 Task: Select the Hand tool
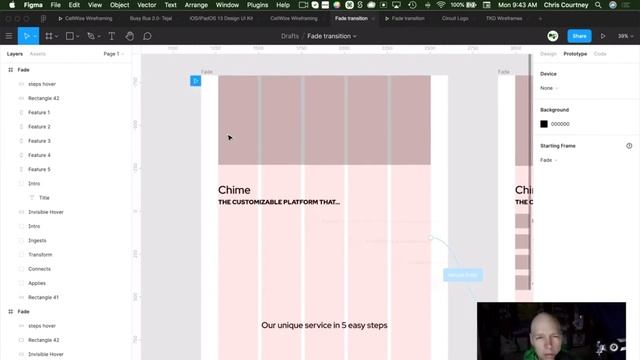coord(129,36)
